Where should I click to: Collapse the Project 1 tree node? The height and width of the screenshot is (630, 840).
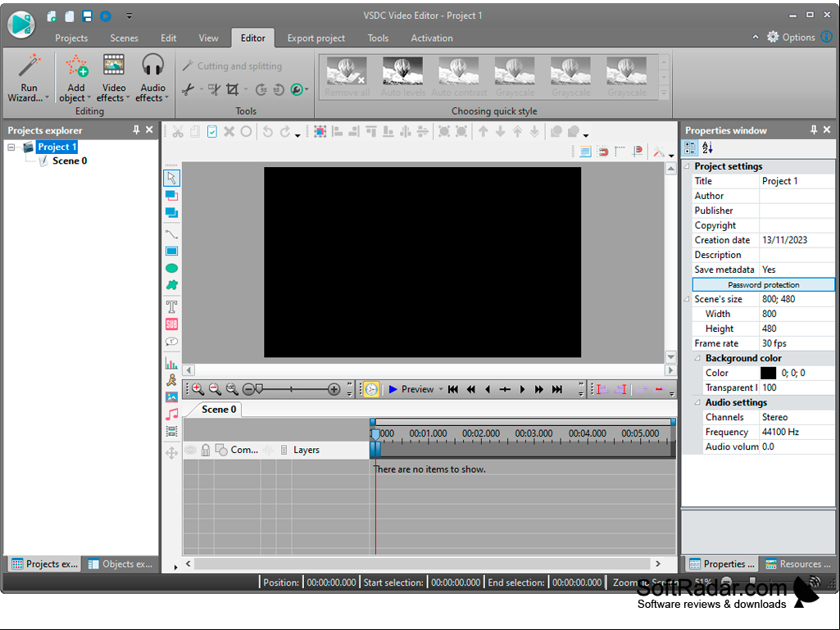tap(11, 147)
